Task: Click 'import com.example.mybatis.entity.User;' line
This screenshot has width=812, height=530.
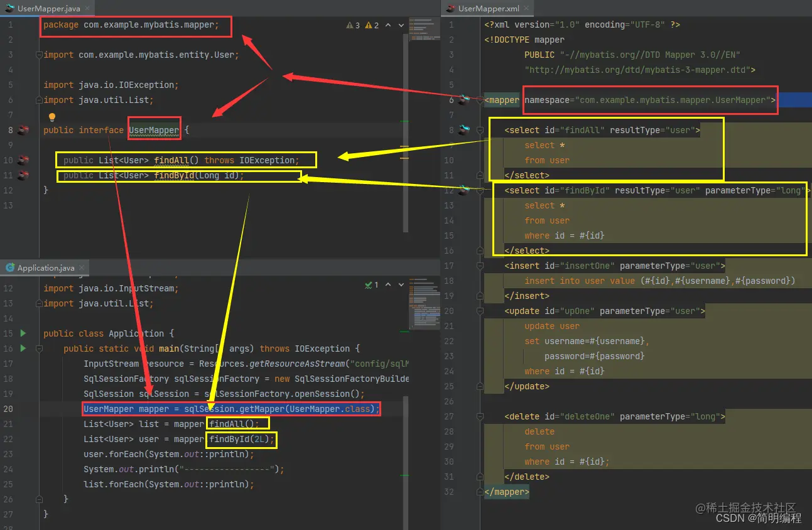Action: (141, 55)
